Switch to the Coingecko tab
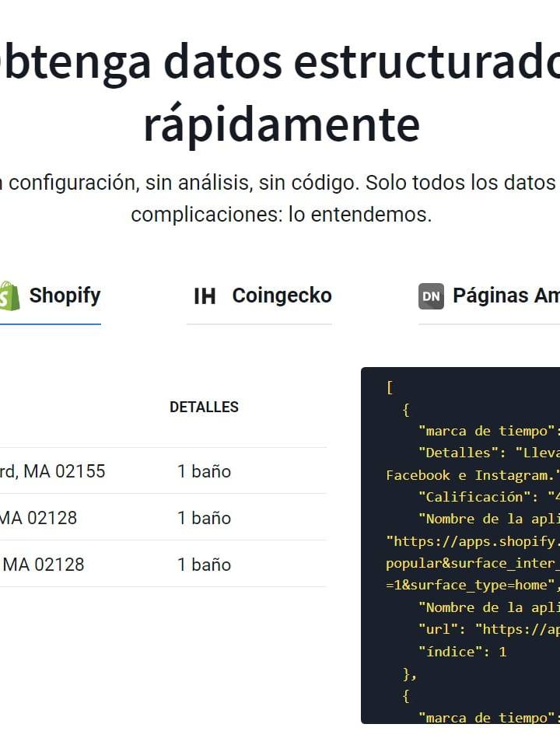 [x=259, y=296]
